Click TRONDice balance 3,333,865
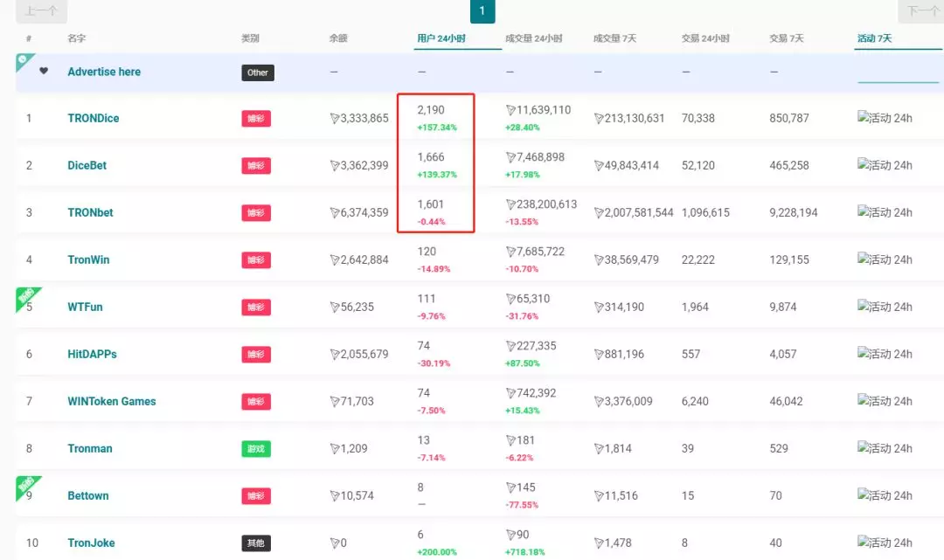Image resolution: width=944 pixels, height=560 pixels. [x=359, y=118]
